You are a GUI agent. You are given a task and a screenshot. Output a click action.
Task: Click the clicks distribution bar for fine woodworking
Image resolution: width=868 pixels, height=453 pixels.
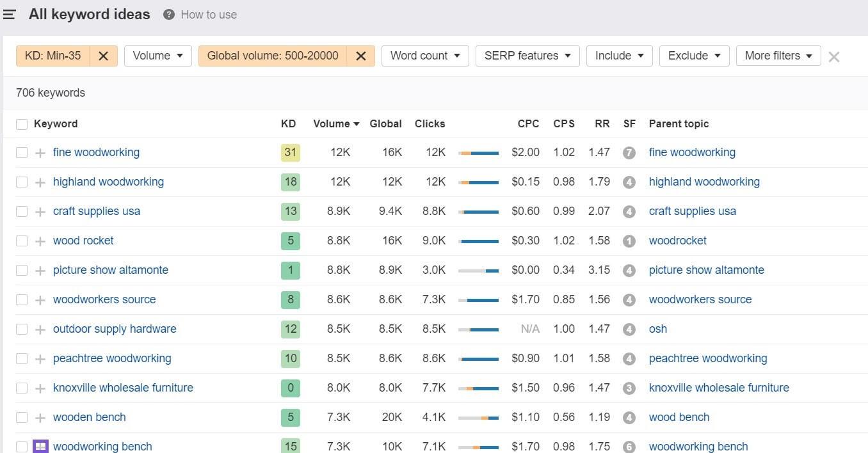pyautogui.click(x=478, y=153)
